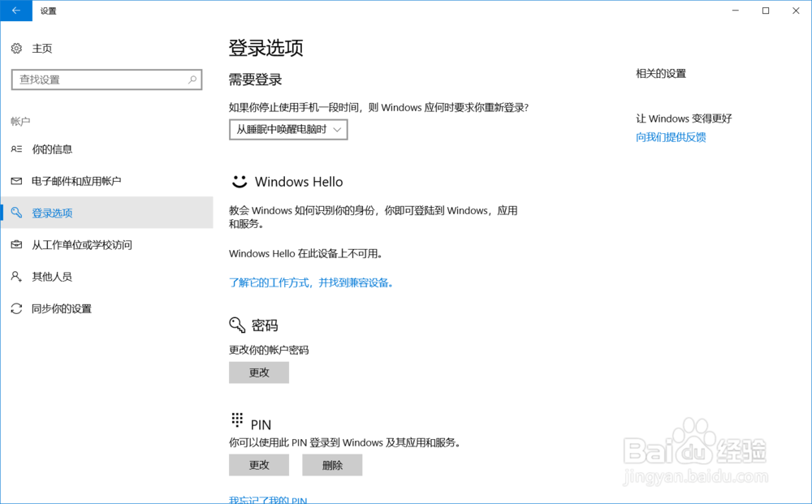Click the key icon next to 密码

(237, 325)
